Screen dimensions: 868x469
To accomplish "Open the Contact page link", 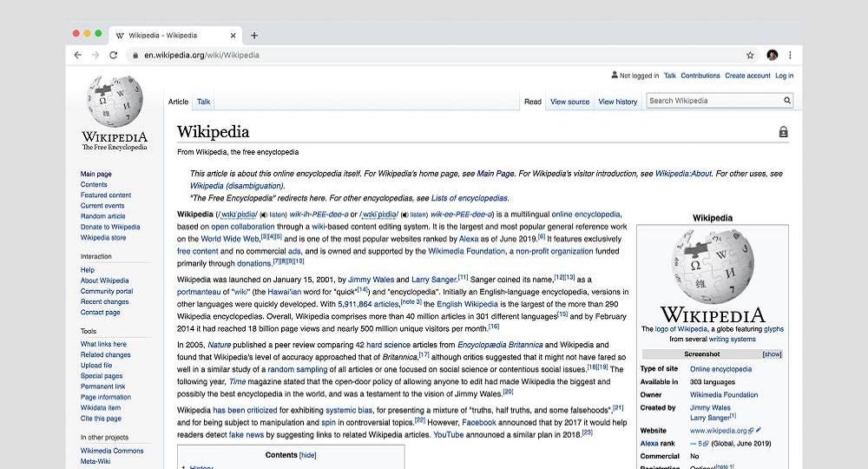I will tap(100, 313).
